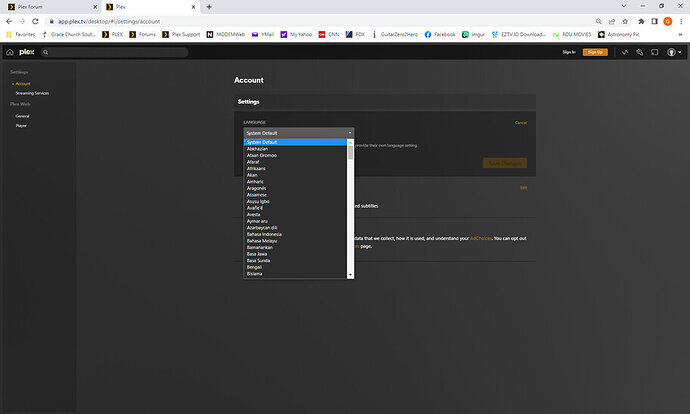The height and width of the screenshot is (414, 690).
Task: Click the Plex cast icon
Action: (655, 52)
